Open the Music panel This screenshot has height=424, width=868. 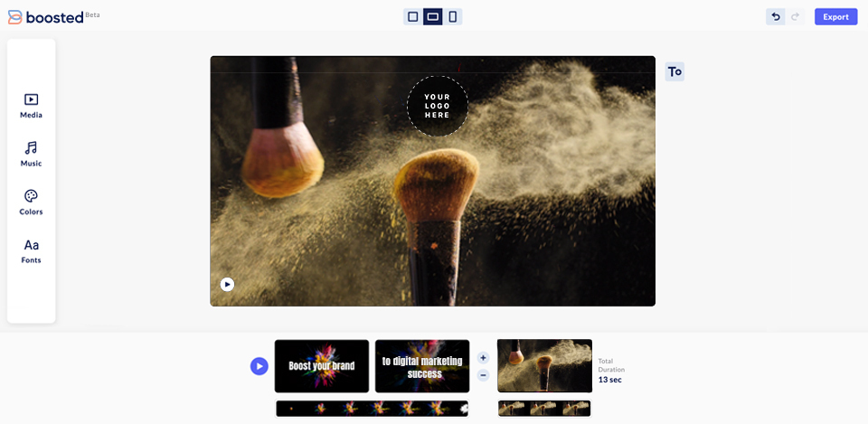click(31, 155)
